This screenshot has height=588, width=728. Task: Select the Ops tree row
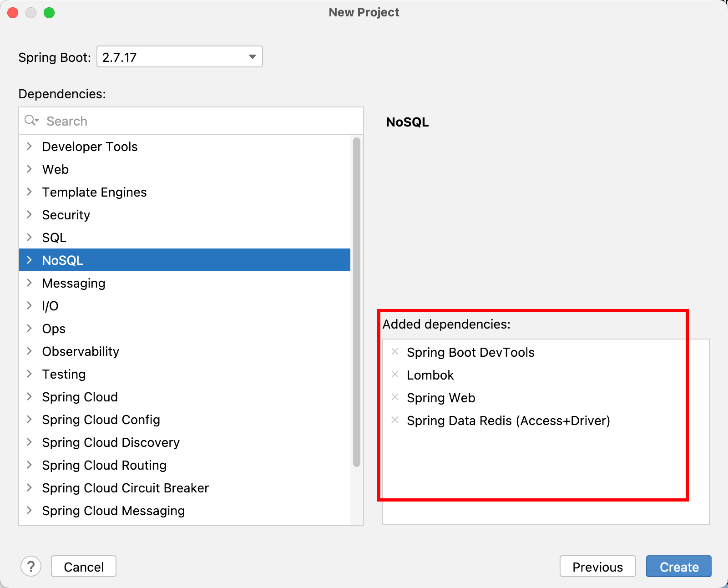point(185,328)
